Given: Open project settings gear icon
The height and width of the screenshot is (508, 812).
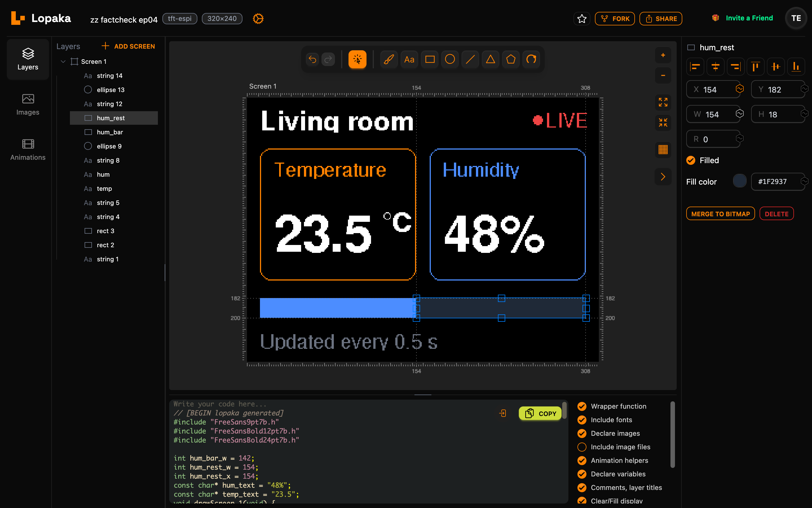Looking at the screenshot, I should [258, 18].
